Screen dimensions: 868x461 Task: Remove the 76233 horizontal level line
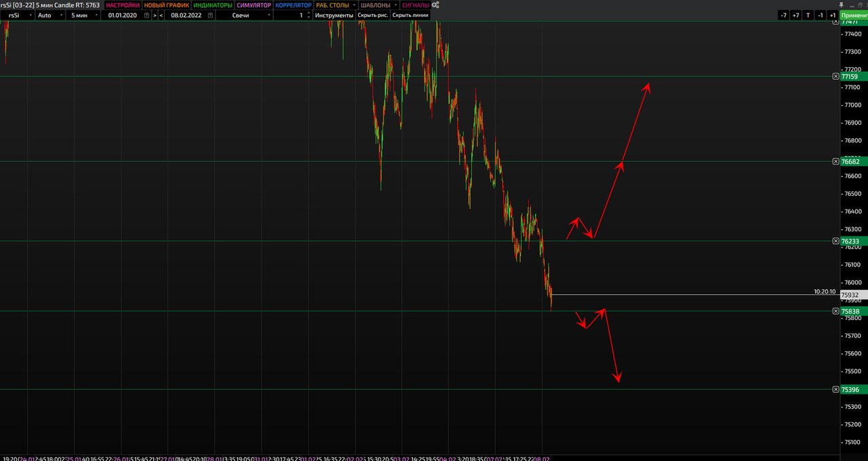[835, 241]
